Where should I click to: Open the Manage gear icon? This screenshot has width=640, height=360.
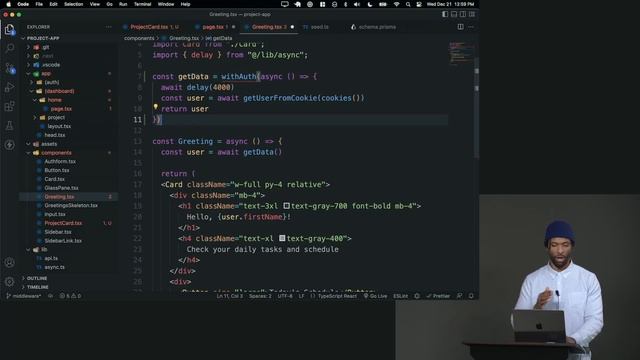pyautogui.click(x=9, y=282)
